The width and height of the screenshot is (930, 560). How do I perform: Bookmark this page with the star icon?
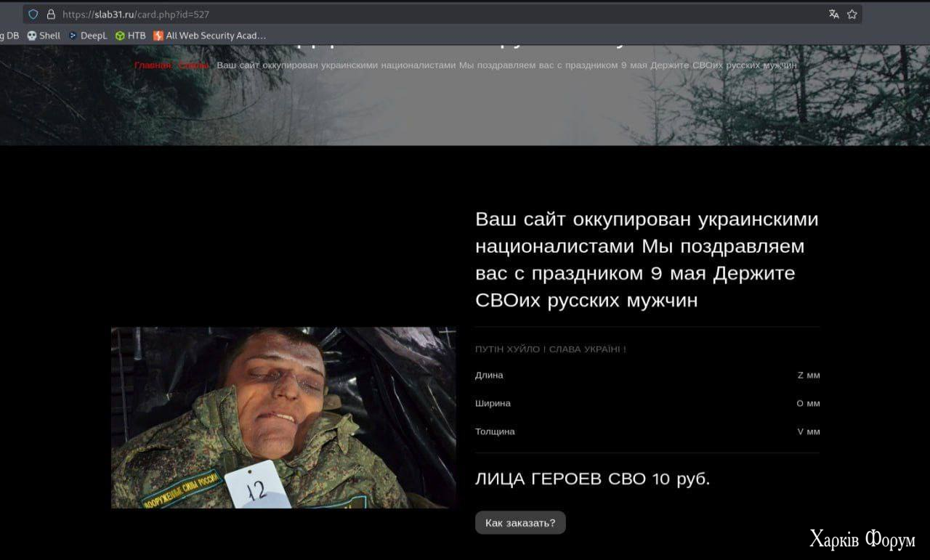point(852,15)
